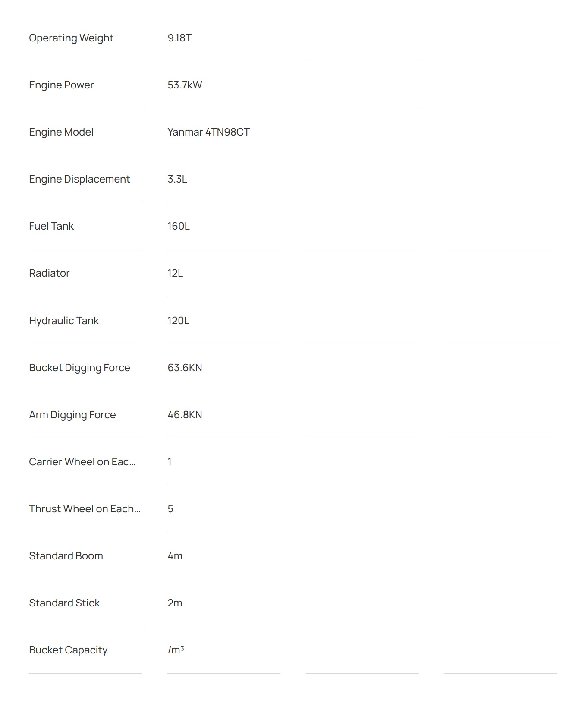Select the 3.3L displacement value

(177, 179)
